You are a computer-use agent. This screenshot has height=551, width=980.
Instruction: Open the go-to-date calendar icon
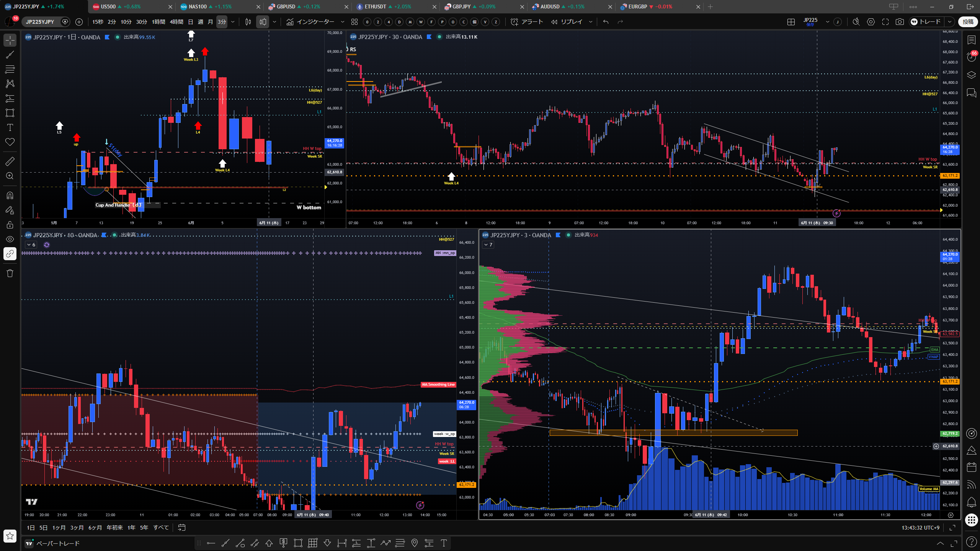coord(182,528)
